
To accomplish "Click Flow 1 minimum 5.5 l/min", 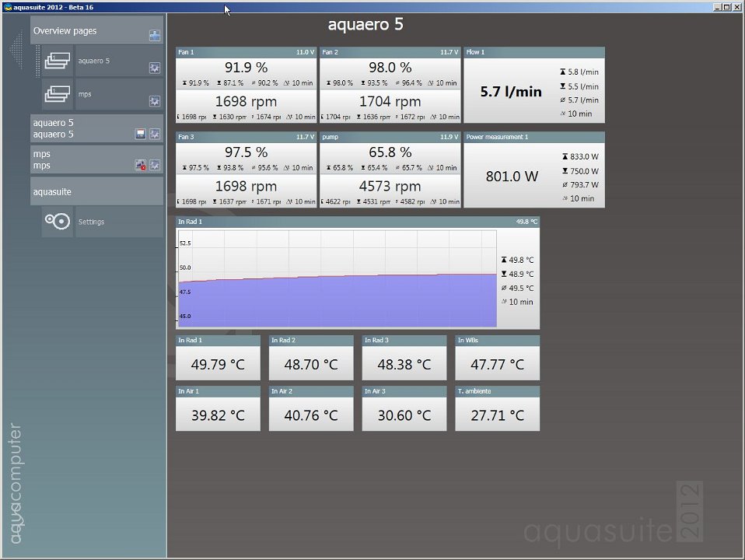I will pos(579,86).
